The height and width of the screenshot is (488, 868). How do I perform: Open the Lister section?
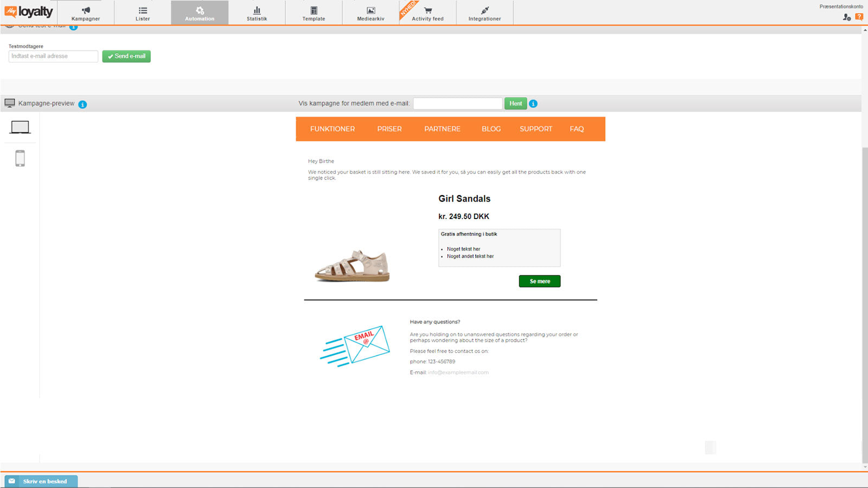click(x=143, y=13)
